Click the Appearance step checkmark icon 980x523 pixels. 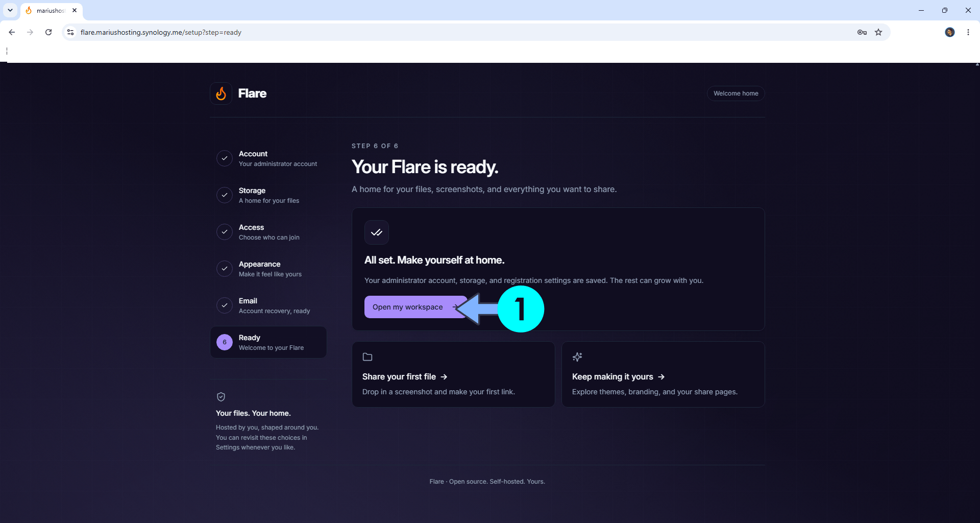click(x=225, y=269)
